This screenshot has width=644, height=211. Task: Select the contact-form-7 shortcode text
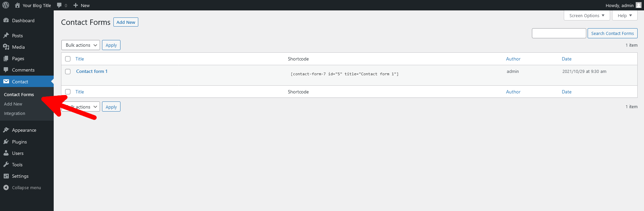345,74
